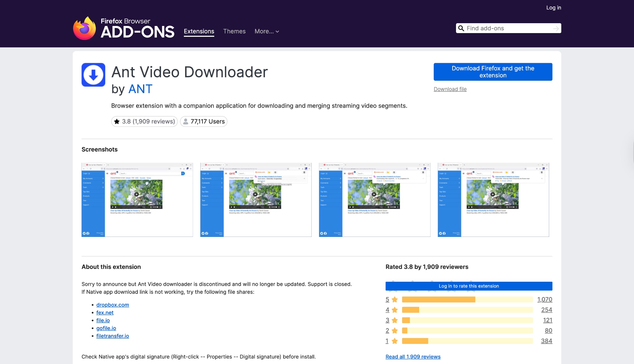
Task: Visit the ANT author page
Action: coord(140,89)
